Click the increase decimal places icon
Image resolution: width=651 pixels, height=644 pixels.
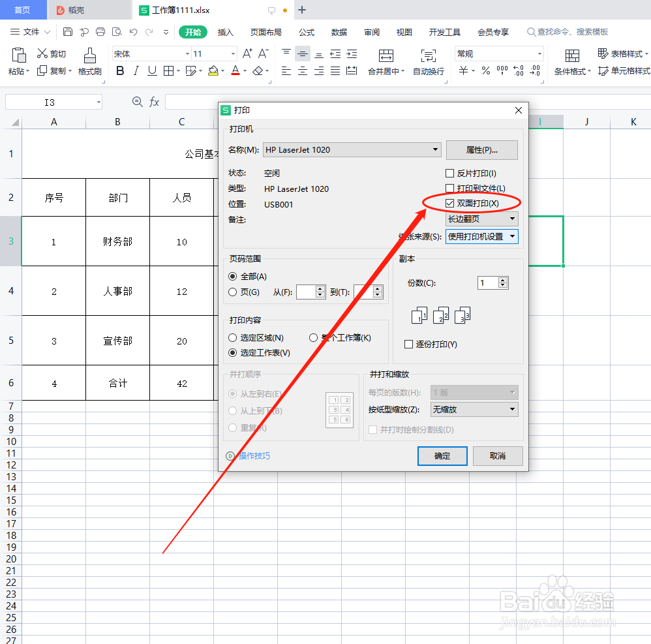click(519, 70)
